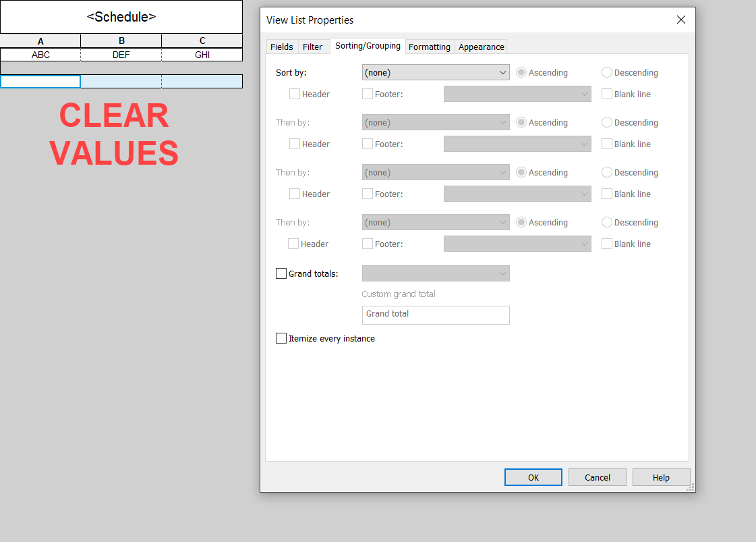
Task: Open the first Footer dropdown
Action: (517, 94)
